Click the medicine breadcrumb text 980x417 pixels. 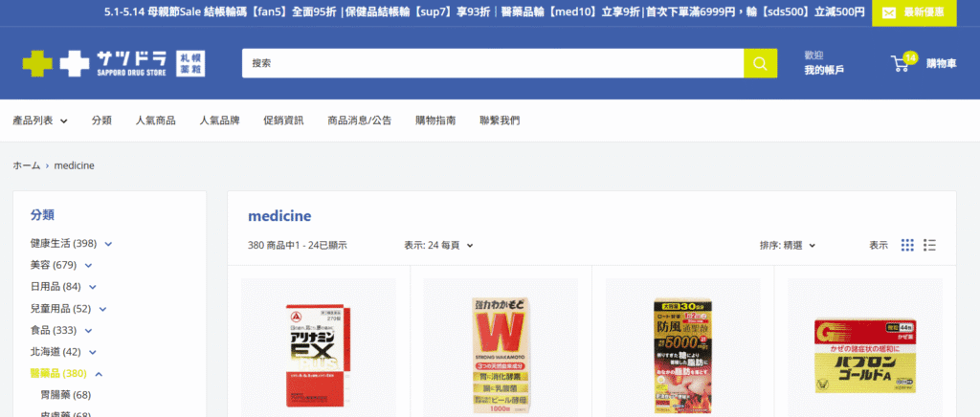click(x=75, y=165)
